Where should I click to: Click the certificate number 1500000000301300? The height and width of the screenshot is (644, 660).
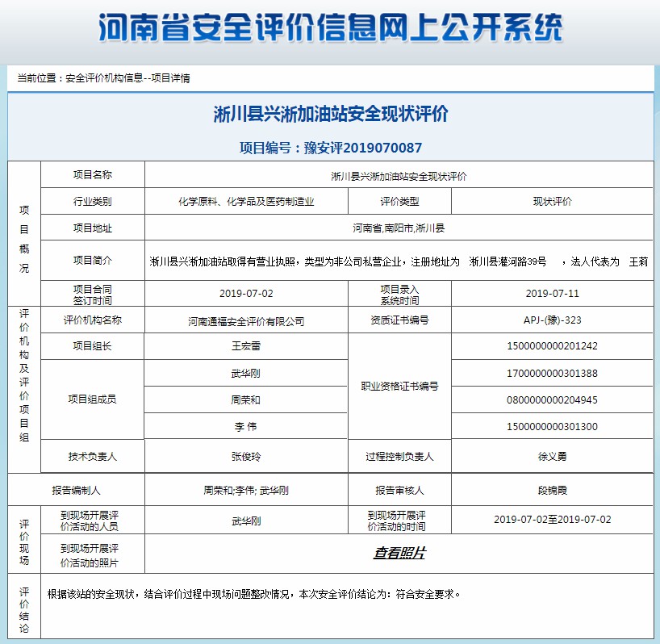click(552, 426)
